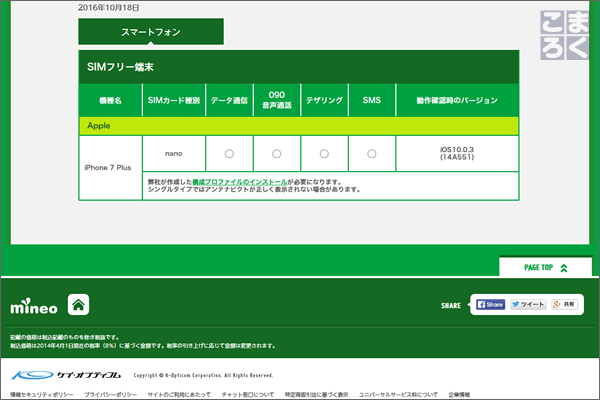Open the 構成プロファイルのインストール link

(240, 182)
